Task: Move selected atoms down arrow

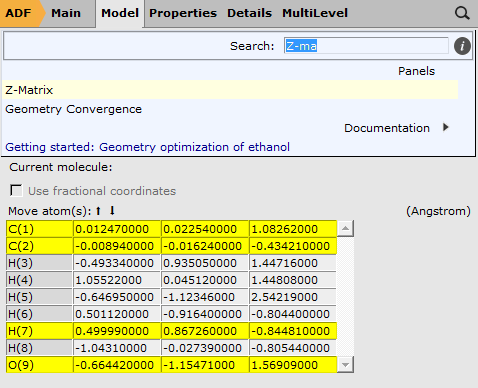Action: click(x=112, y=211)
